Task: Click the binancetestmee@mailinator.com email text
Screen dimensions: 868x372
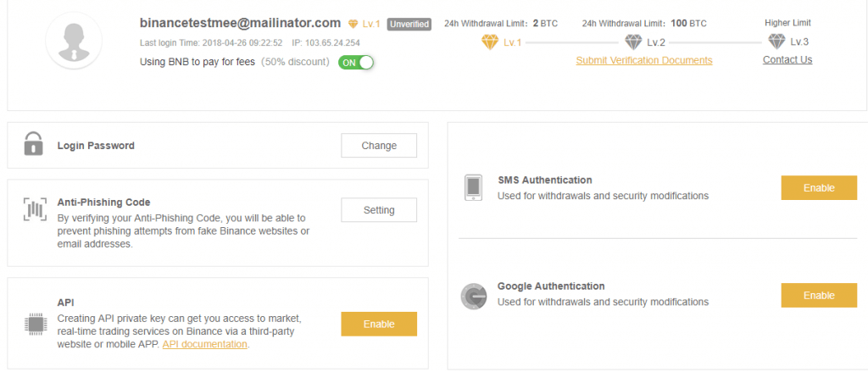Action: tap(240, 23)
